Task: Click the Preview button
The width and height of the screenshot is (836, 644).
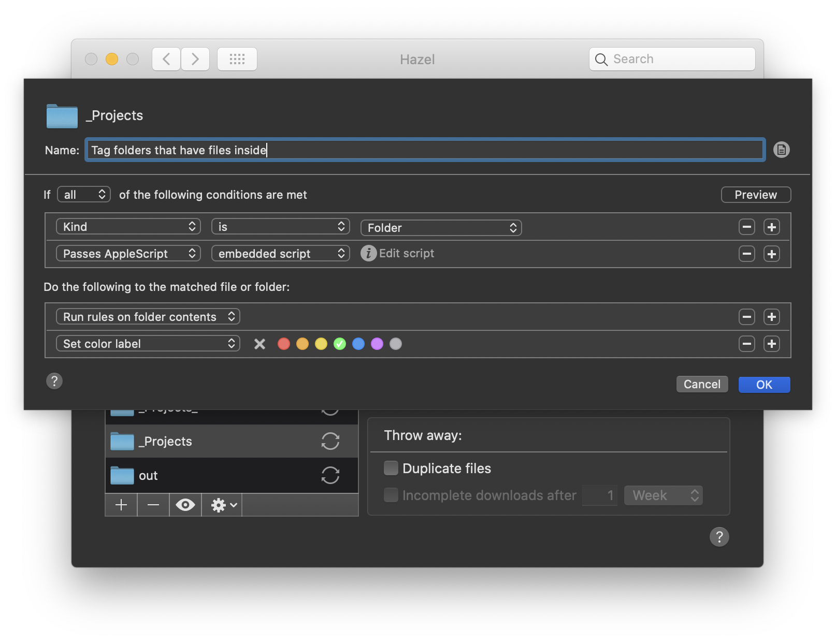Action: pyautogui.click(x=756, y=195)
